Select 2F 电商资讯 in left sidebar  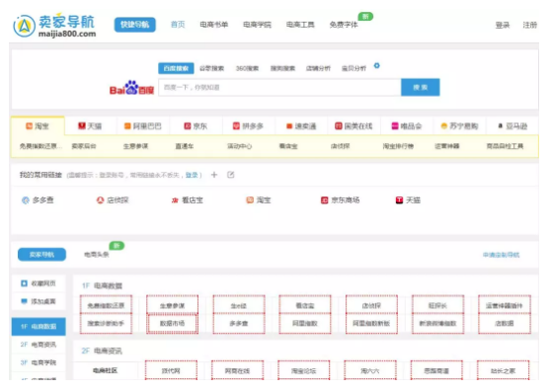pyautogui.click(x=39, y=345)
